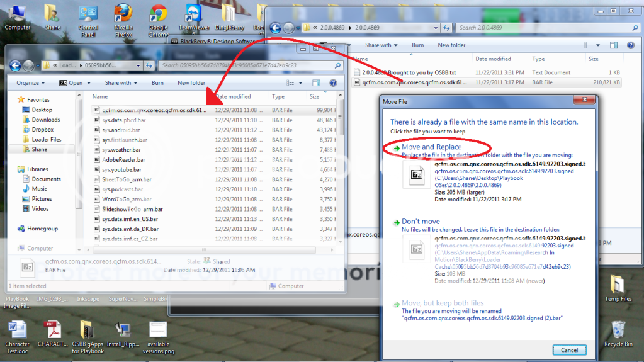Image resolution: width=644 pixels, height=362 pixels.
Task: Select AdobeReader.bar file
Action: click(123, 159)
